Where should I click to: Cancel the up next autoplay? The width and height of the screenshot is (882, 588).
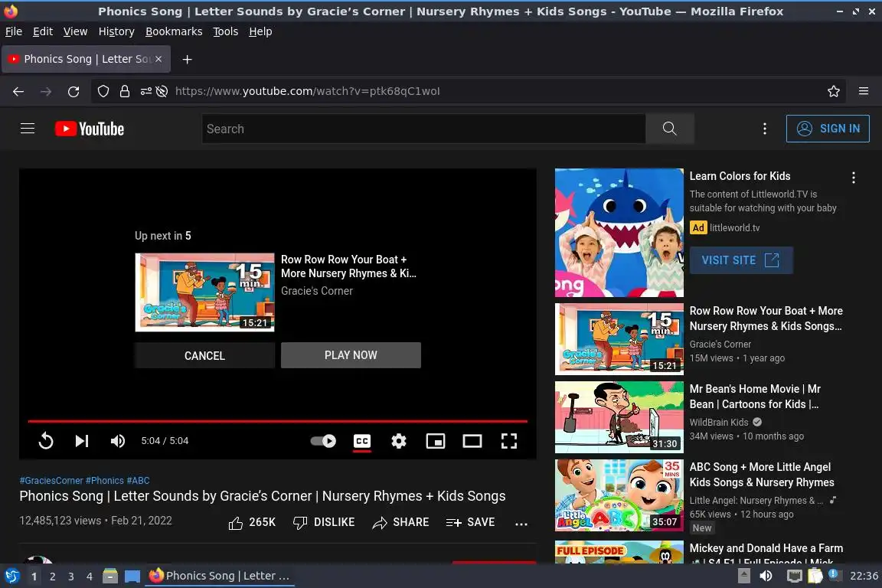(204, 355)
